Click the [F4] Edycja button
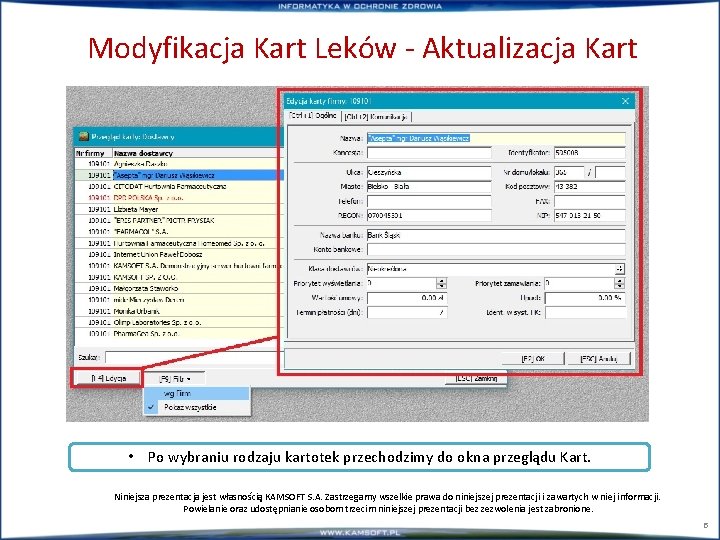Screen dimensions: 720x540 [x=107, y=378]
